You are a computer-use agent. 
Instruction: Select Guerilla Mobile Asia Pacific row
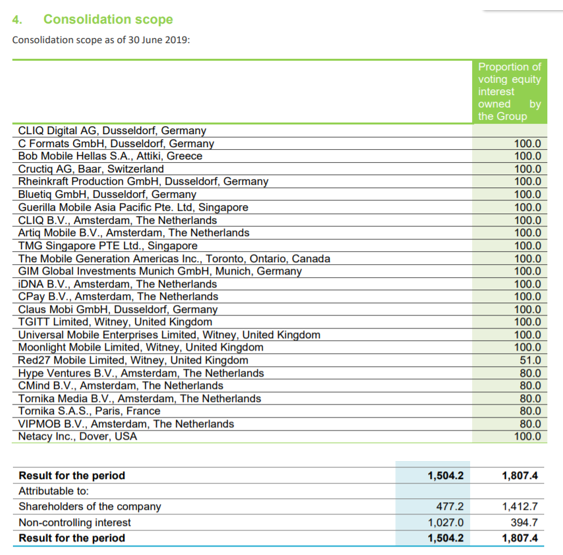279,207
